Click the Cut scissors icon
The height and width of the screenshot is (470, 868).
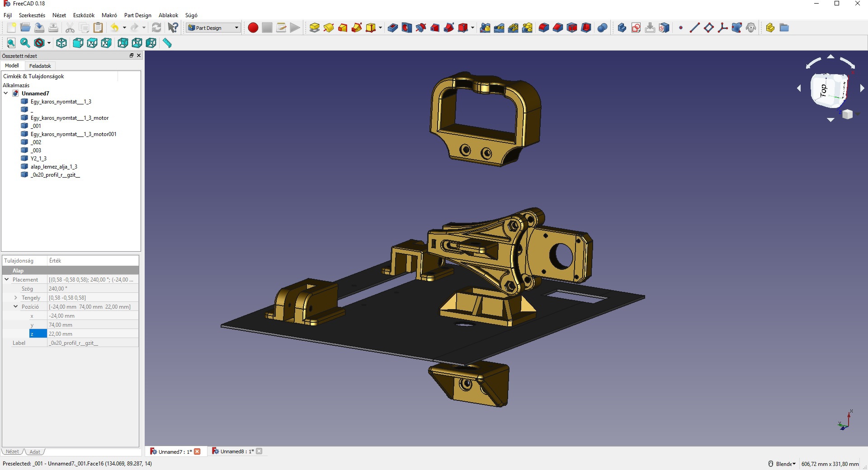pyautogui.click(x=70, y=28)
